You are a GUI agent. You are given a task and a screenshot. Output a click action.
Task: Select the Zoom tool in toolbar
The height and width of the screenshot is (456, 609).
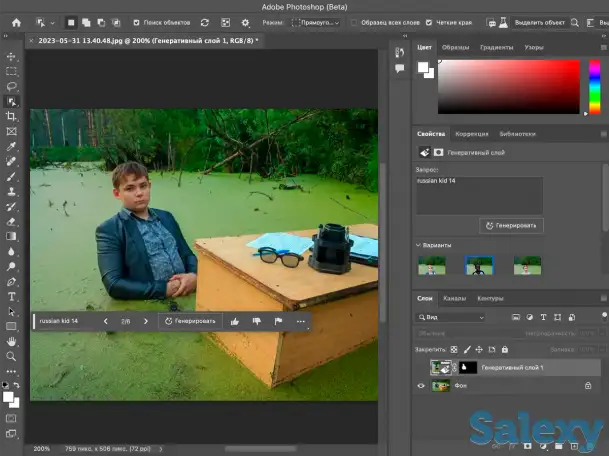click(12, 356)
